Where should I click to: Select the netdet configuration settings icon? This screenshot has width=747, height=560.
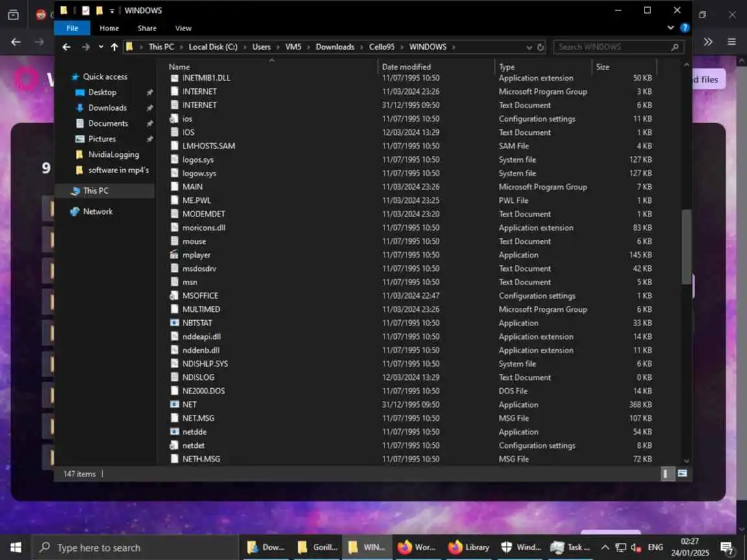point(174,446)
